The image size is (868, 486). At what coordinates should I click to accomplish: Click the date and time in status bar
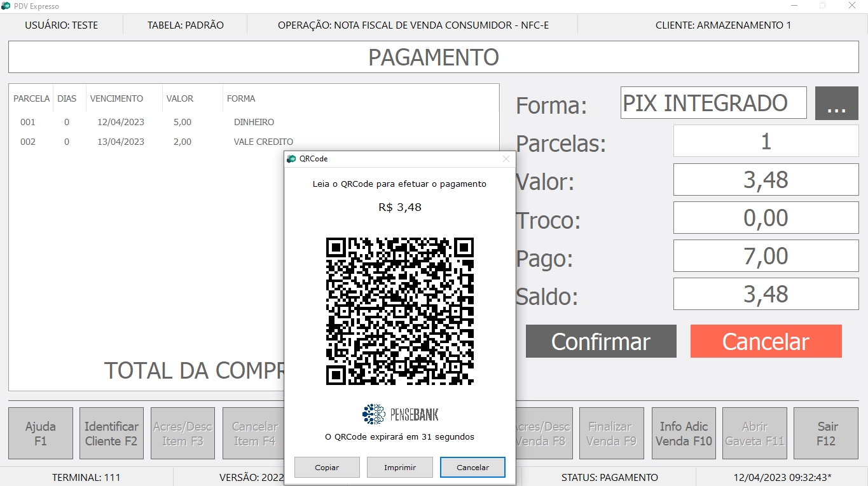pos(782,477)
